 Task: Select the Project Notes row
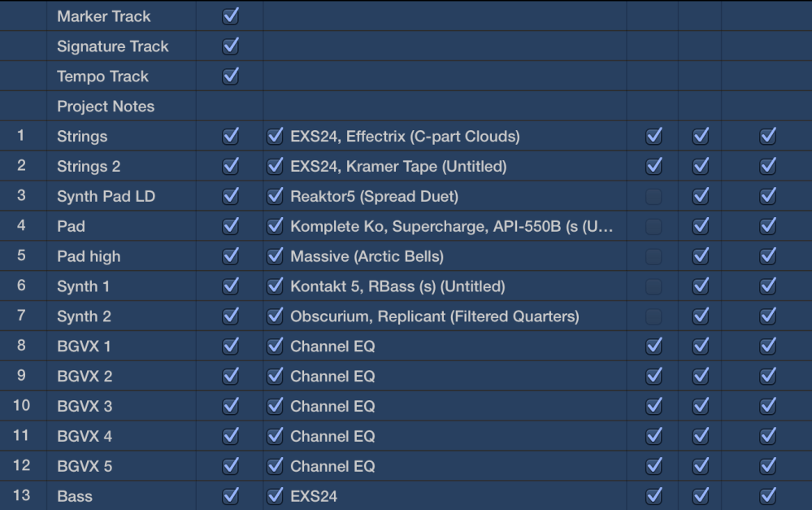pos(106,107)
